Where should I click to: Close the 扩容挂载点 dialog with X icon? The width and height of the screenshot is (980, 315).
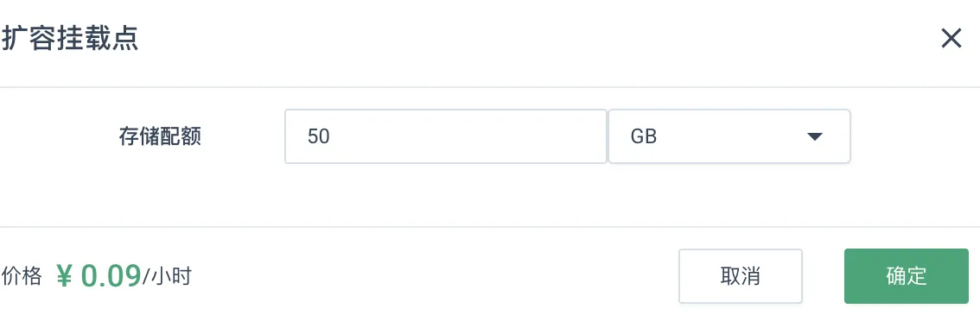951,40
